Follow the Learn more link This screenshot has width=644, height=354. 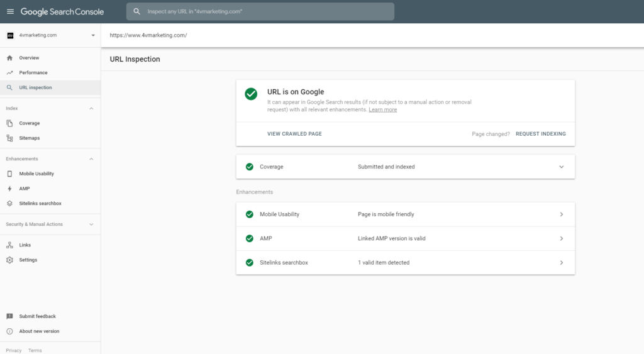point(382,109)
